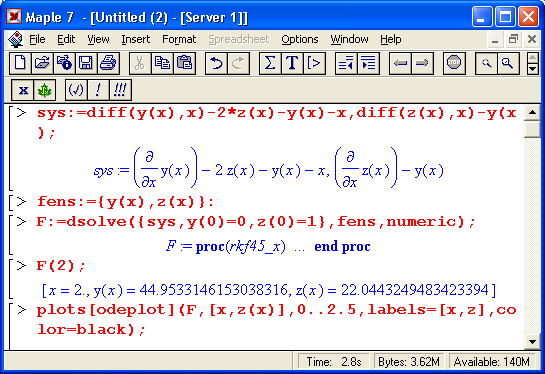Save worksheet using floppy disk icon
The image size is (545, 374).
[86, 63]
